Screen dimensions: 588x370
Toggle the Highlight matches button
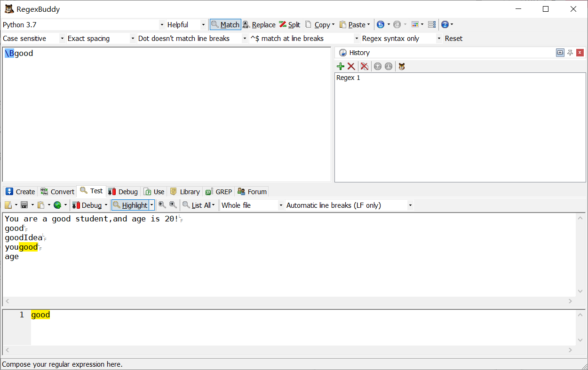[x=130, y=205]
